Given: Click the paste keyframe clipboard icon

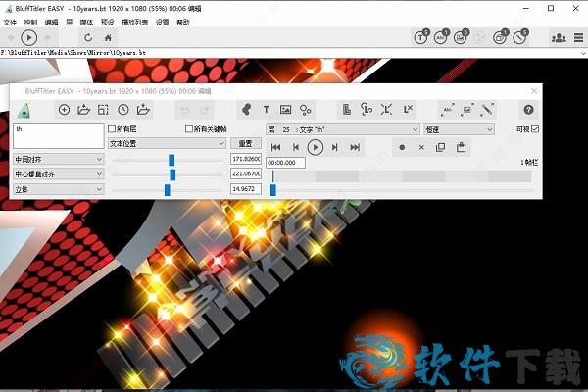Looking at the screenshot, I should click(x=461, y=147).
